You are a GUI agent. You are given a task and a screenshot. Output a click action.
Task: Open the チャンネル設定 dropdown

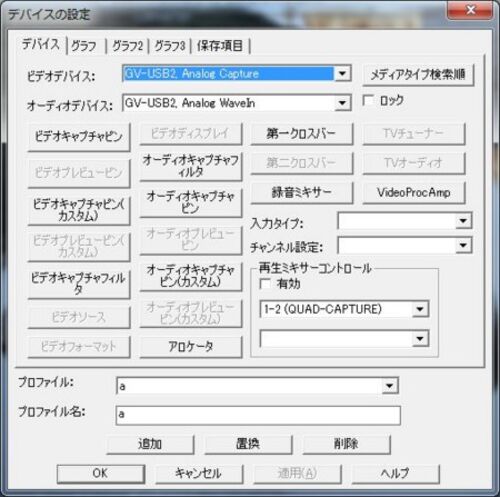(405, 245)
